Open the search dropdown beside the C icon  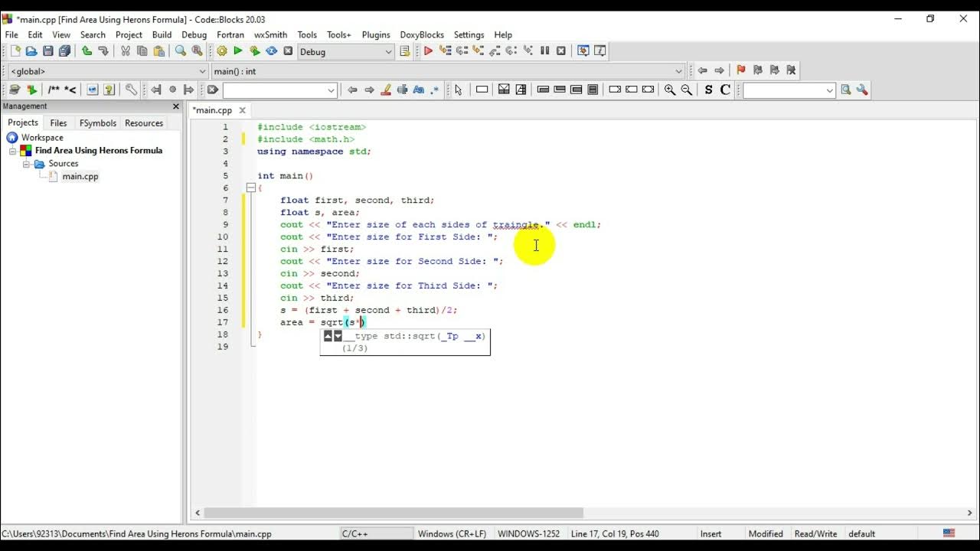coord(829,90)
